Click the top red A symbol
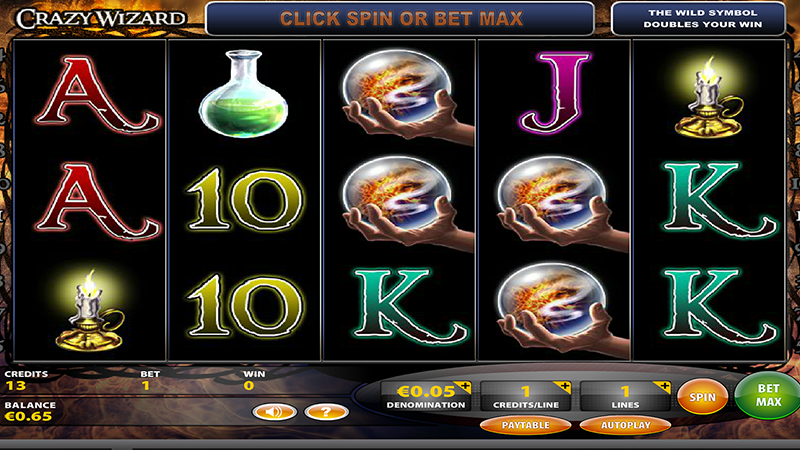Viewport: 800px width, 450px height. click(x=97, y=95)
